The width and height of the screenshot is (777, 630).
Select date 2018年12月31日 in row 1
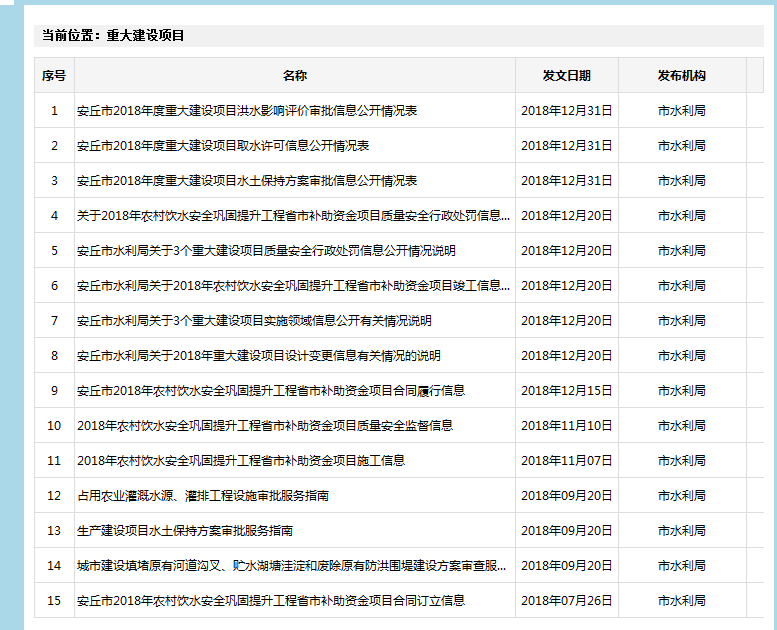pyautogui.click(x=567, y=111)
